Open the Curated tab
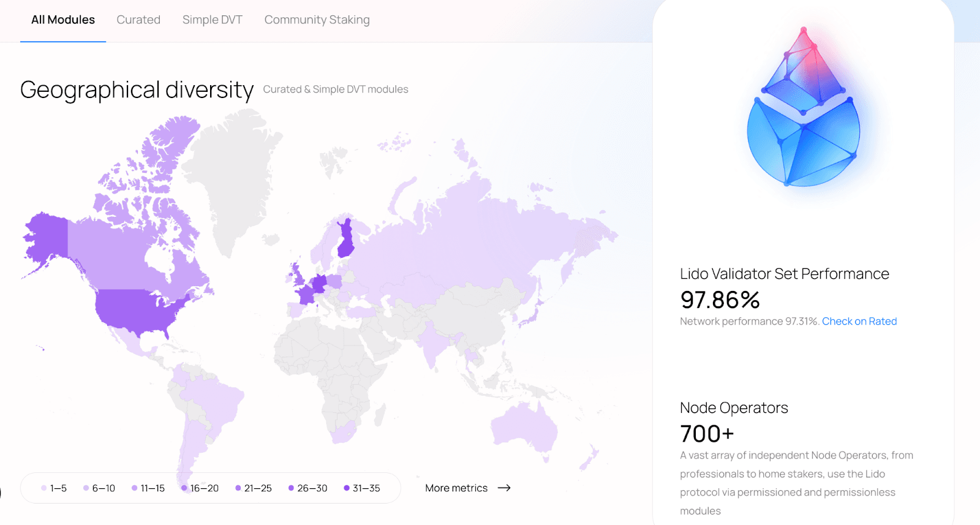 pos(138,20)
